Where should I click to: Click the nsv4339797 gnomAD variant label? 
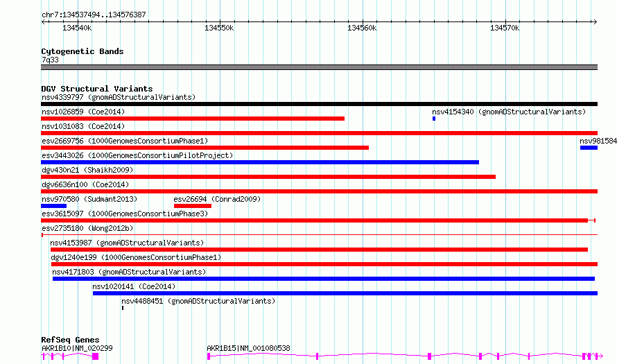point(119,97)
